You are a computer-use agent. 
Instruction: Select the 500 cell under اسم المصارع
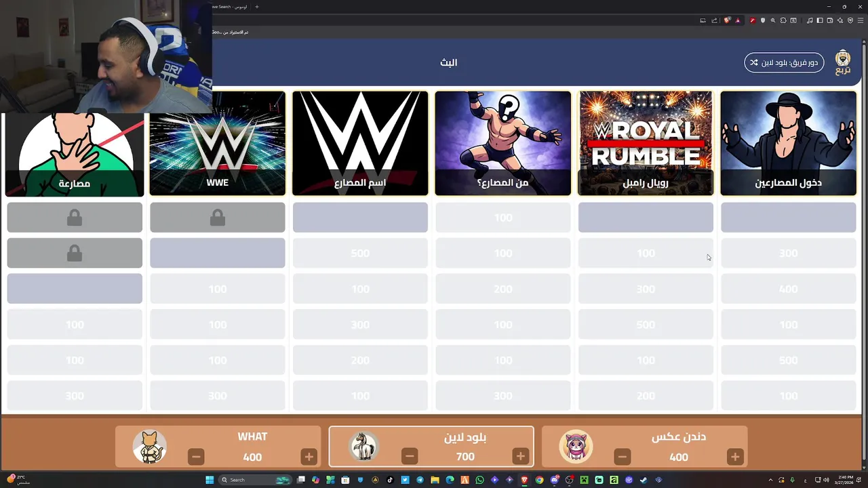coord(360,253)
